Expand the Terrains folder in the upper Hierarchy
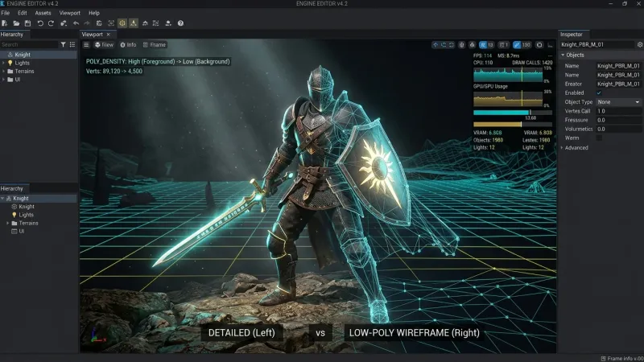This screenshot has height=362, width=644. (4, 71)
